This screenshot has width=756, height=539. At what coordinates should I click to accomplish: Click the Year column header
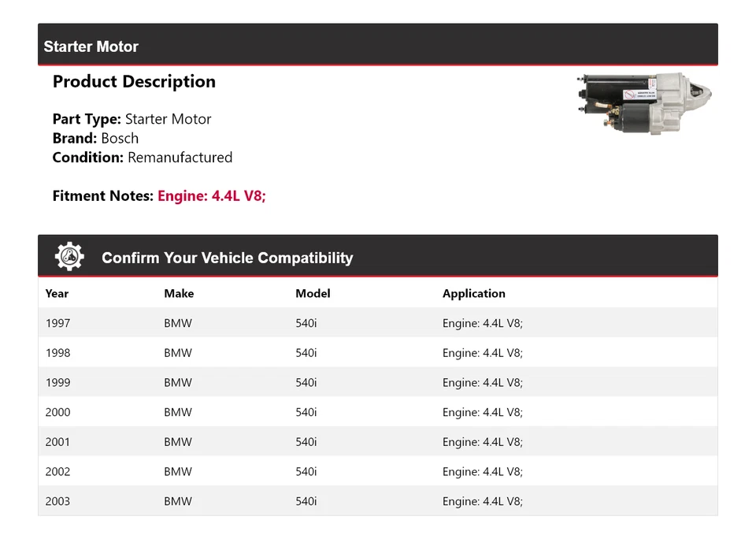tap(57, 293)
